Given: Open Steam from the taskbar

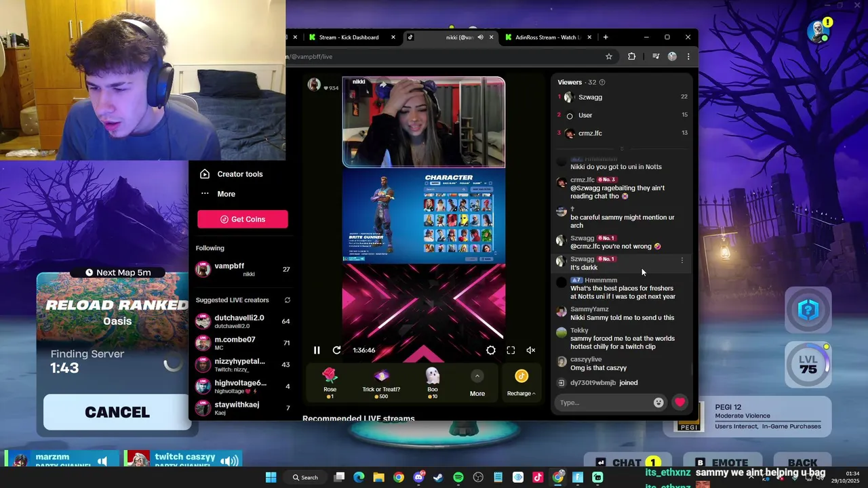Looking at the screenshot, I should 438,477.
